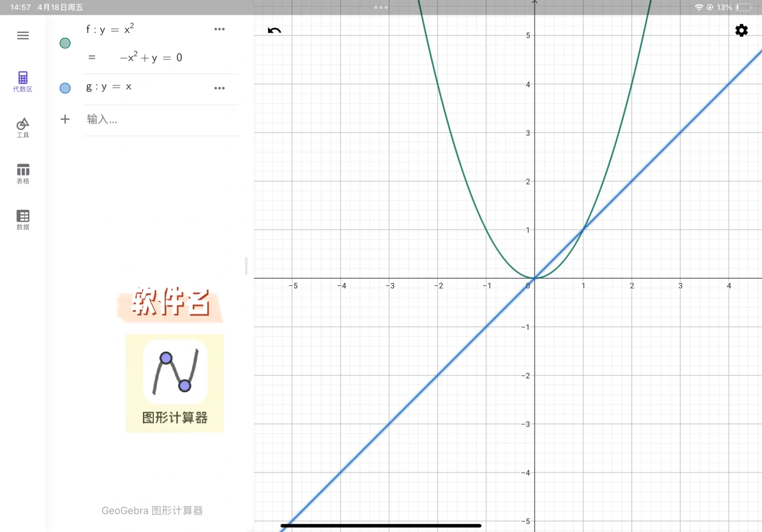The height and width of the screenshot is (532, 762).
Task: Undo the last action
Action: pyautogui.click(x=275, y=31)
